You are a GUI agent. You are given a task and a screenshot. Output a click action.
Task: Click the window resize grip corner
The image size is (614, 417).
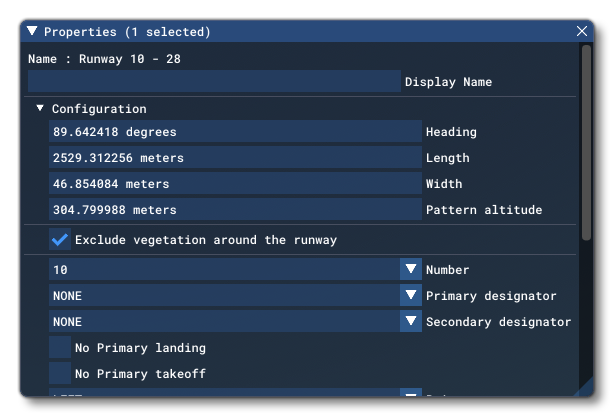pos(587,388)
